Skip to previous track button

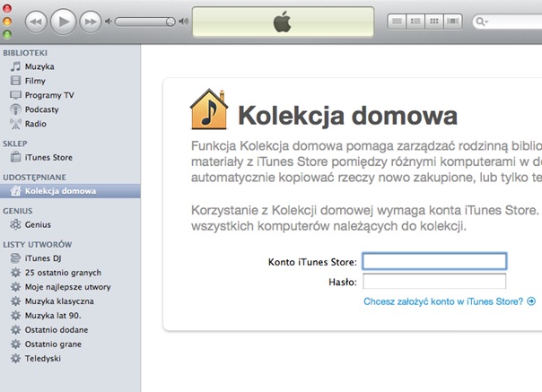tap(36, 21)
